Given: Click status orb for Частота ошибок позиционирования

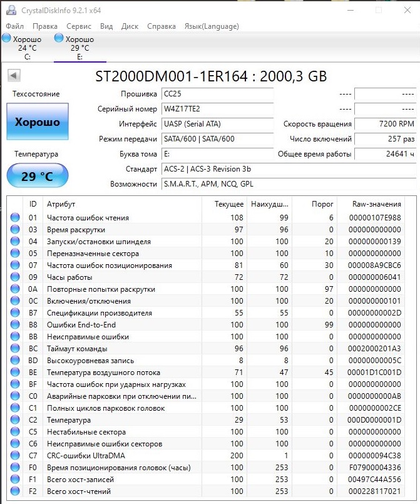Looking at the screenshot, I should pos(15,265).
